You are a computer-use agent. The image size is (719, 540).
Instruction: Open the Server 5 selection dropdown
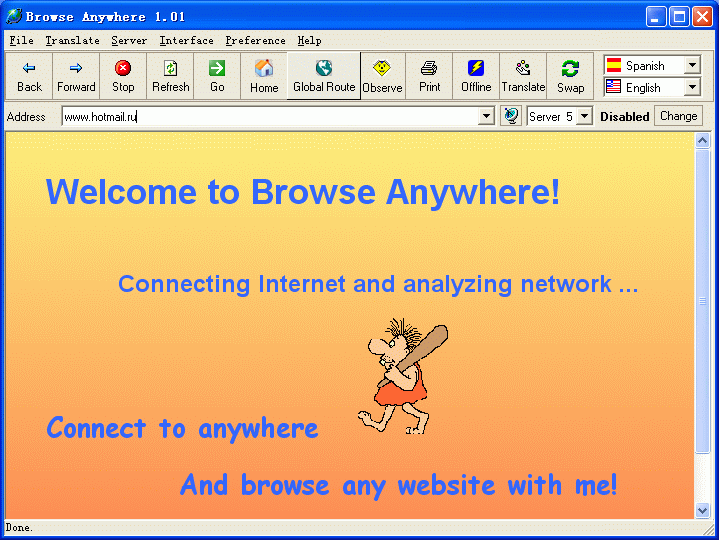[x=584, y=116]
